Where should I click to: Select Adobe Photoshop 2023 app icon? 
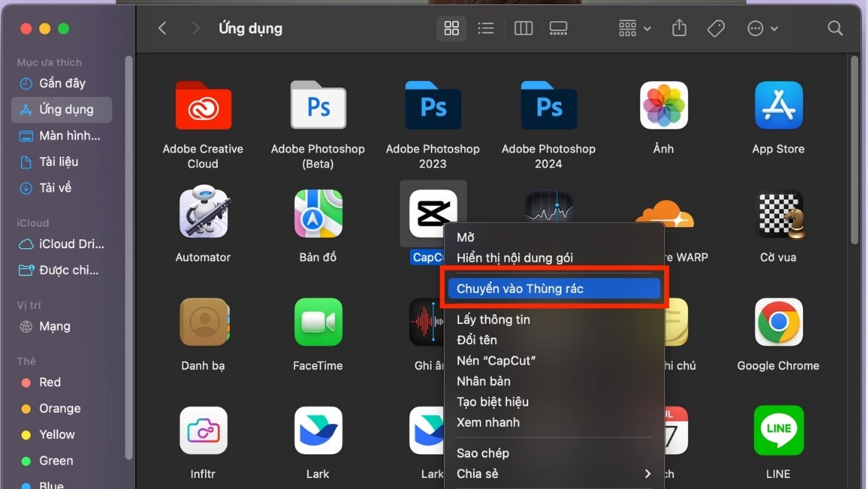(433, 106)
